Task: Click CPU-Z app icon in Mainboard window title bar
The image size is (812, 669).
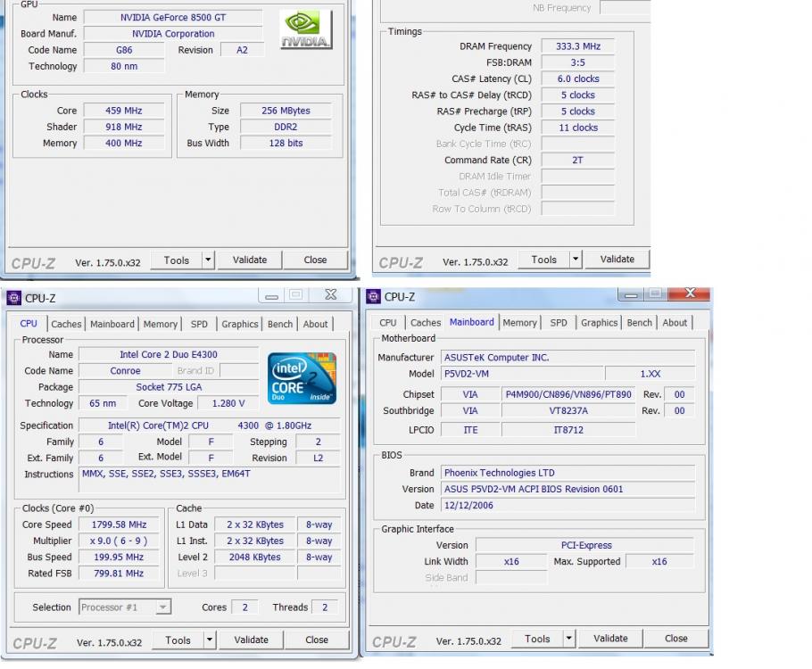Action: (x=373, y=297)
